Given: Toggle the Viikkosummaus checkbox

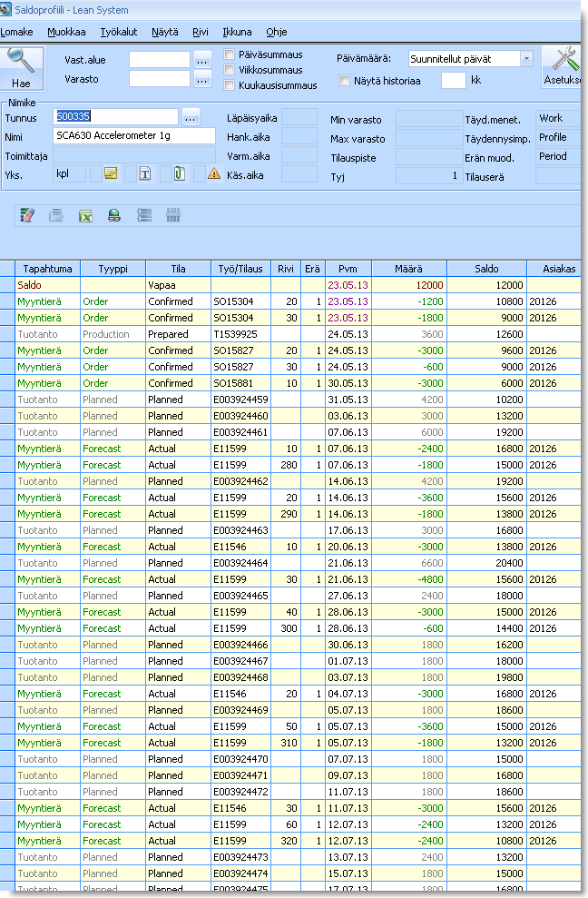Looking at the screenshot, I should 230,70.
